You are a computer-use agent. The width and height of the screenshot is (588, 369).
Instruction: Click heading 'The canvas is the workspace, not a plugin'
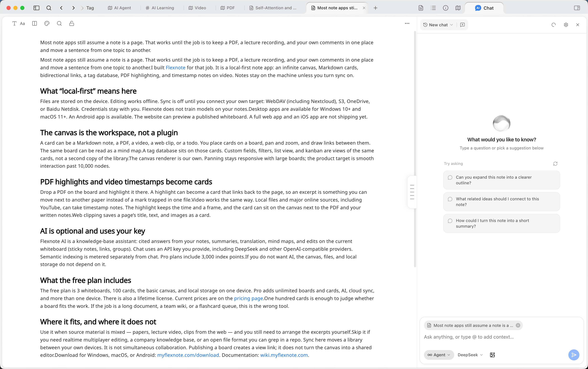click(x=109, y=133)
